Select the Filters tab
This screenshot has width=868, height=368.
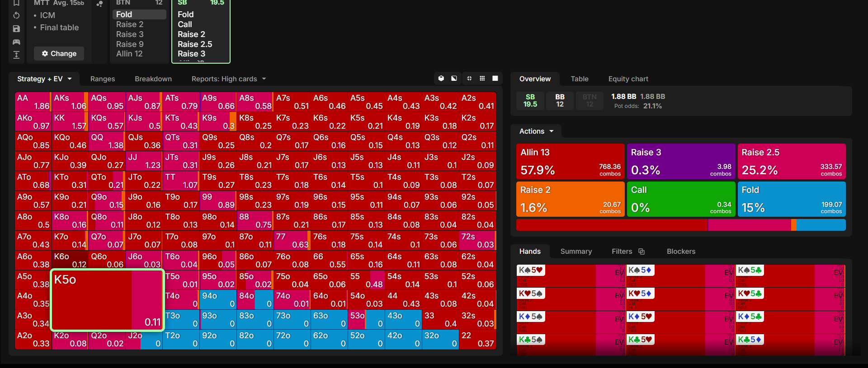pyautogui.click(x=622, y=252)
